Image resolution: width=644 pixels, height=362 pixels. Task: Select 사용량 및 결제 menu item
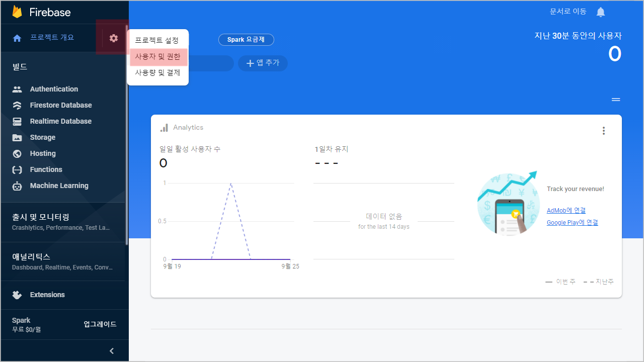(x=157, y=73)
